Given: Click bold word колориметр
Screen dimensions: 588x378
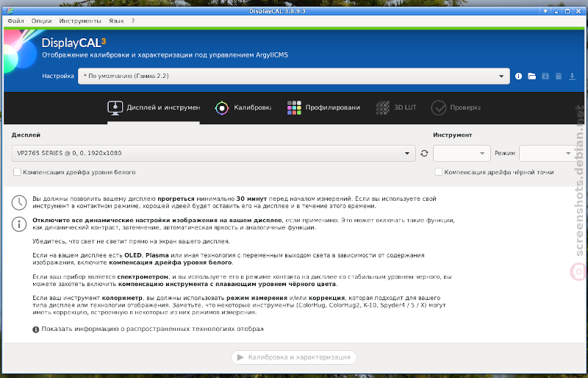Looking at the screenshot, I should point(122,298).
